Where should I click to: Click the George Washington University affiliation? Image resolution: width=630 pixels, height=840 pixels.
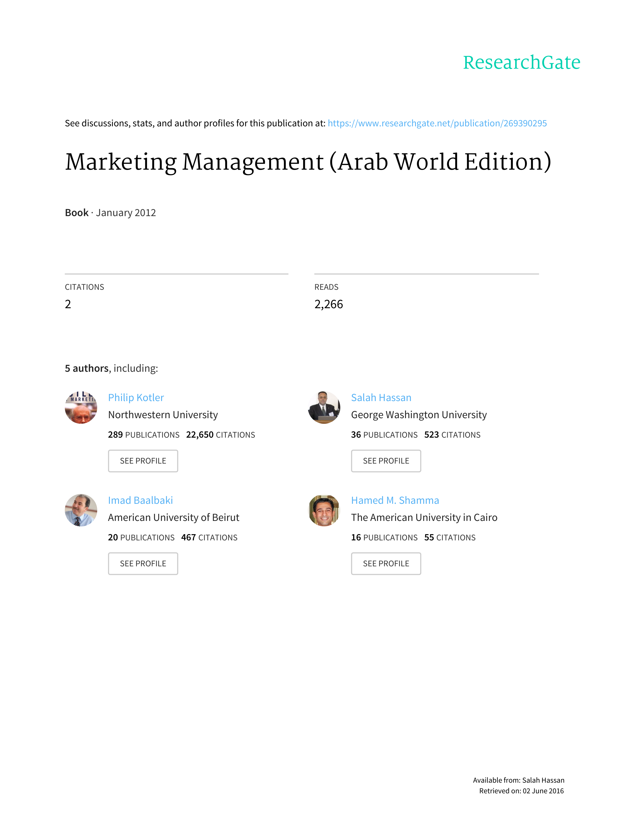(419, 415)
